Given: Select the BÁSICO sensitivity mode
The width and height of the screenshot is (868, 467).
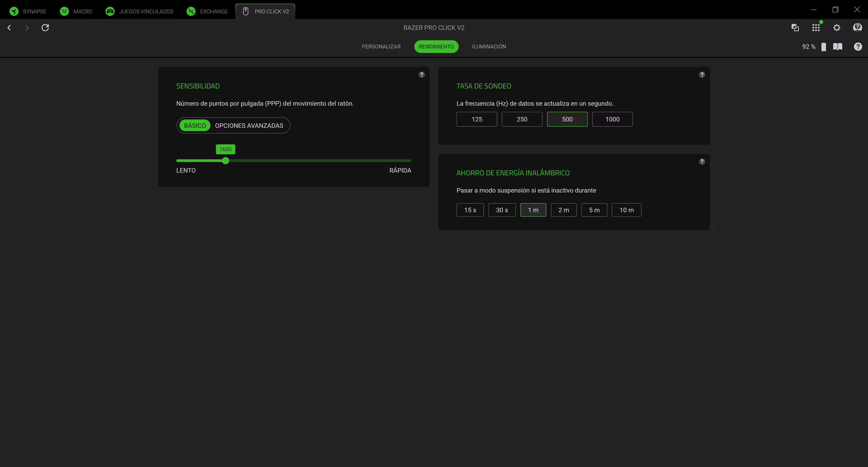Looking at the screenshot, I should coord(195,125).
